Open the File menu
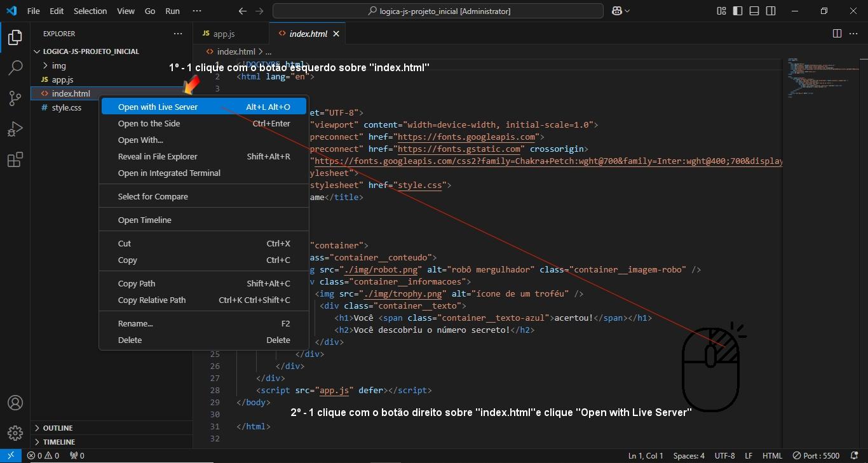This screenshot has width=868, height=463. [x=33, y=11]
